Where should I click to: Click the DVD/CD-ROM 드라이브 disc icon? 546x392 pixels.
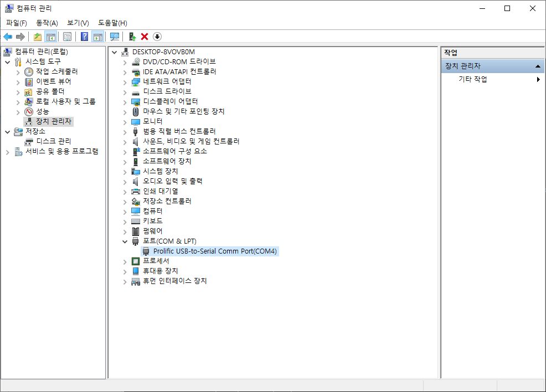(136, 61)
